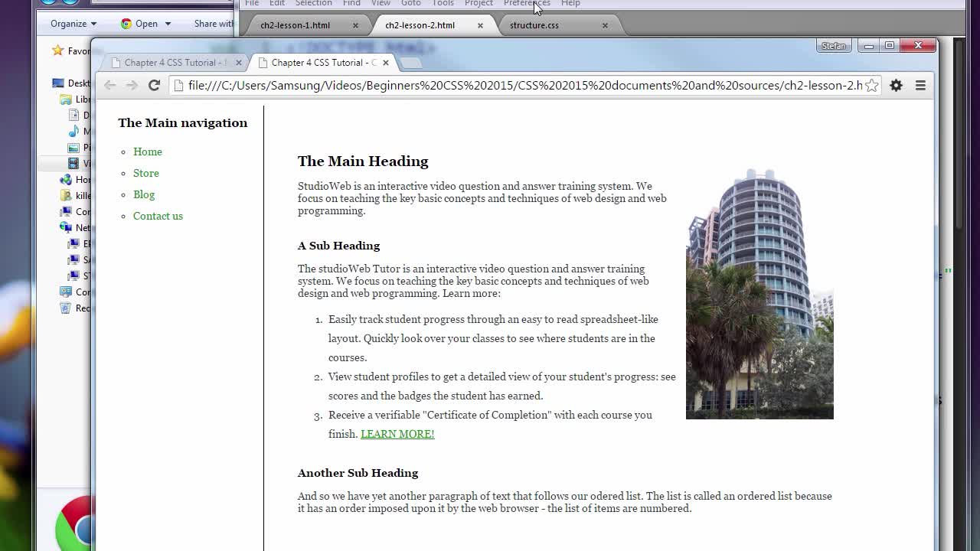Open the Goto menu in the editor
Image resolution: width=980 pixels, height=551 pixels.
411,3
